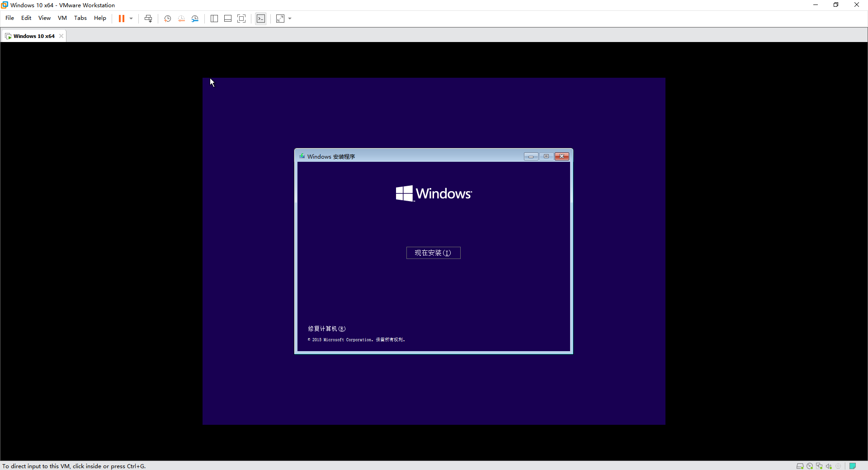868x470 pixels.
Task: Open the View menu
Action: coord(44,18)
